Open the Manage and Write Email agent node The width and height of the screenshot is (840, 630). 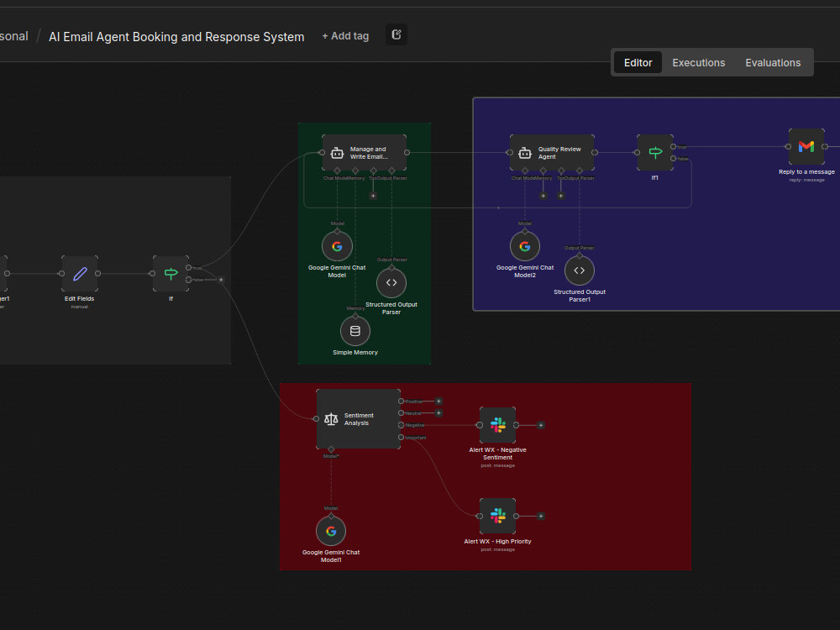(364, 153)
